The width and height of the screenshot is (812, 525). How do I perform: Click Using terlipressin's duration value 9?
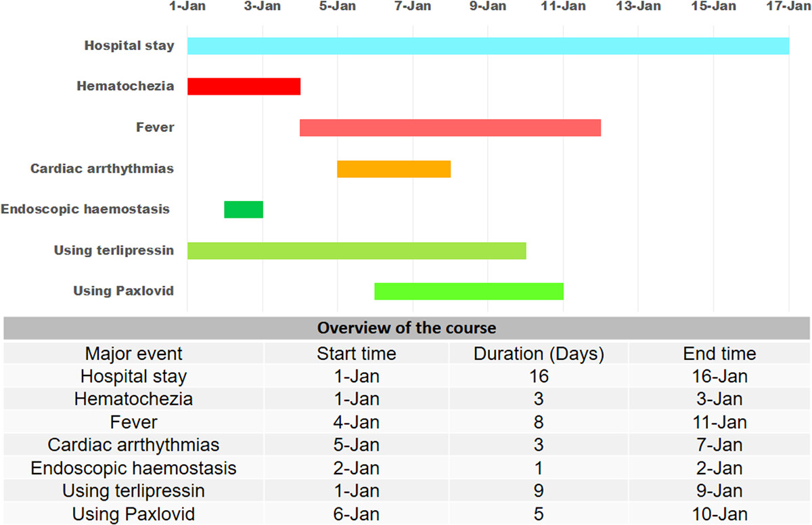coord(539,491)
